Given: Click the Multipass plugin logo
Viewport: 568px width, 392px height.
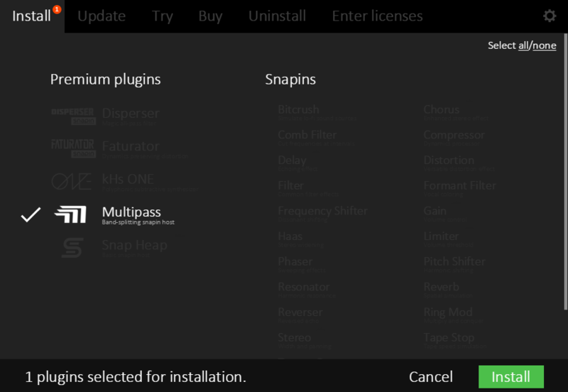Looking at the screenshot, I should (x=71, y=214).
